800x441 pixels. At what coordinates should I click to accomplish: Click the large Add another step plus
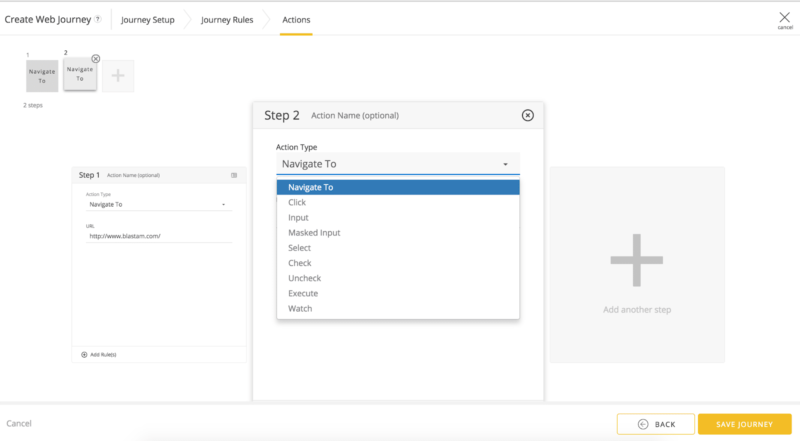point(636,260)
